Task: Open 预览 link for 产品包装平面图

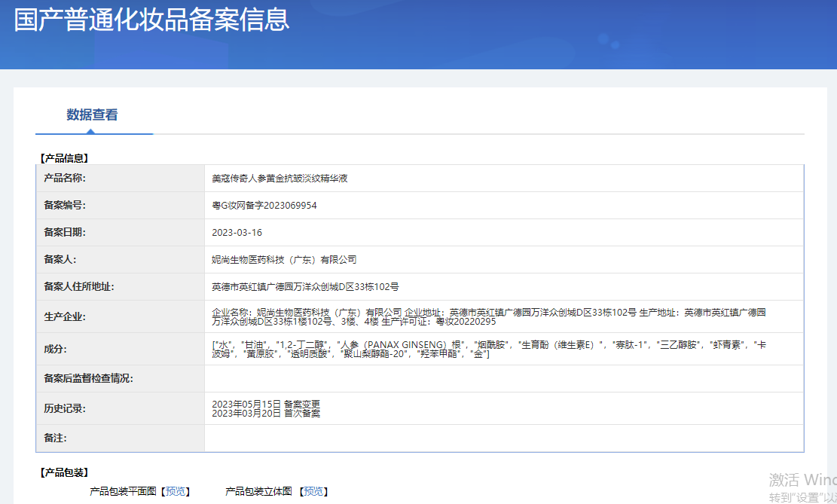Action: point(175,491)
